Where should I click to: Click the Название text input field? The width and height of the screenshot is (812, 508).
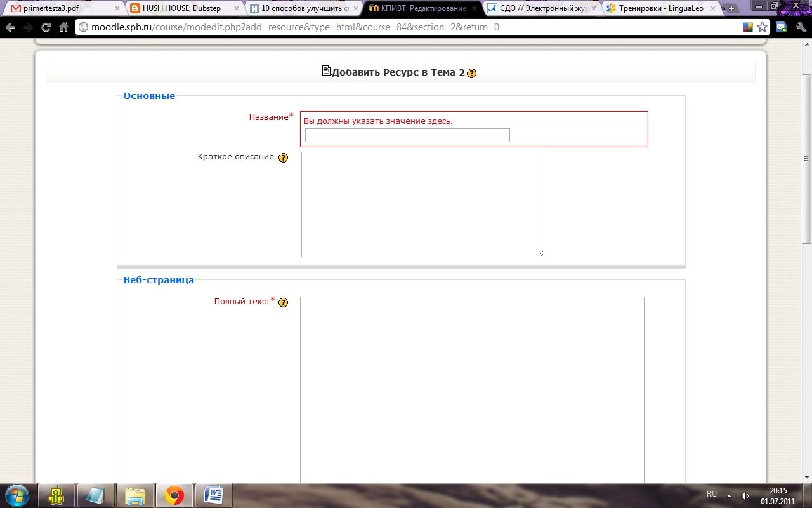[x=407, y=135]
